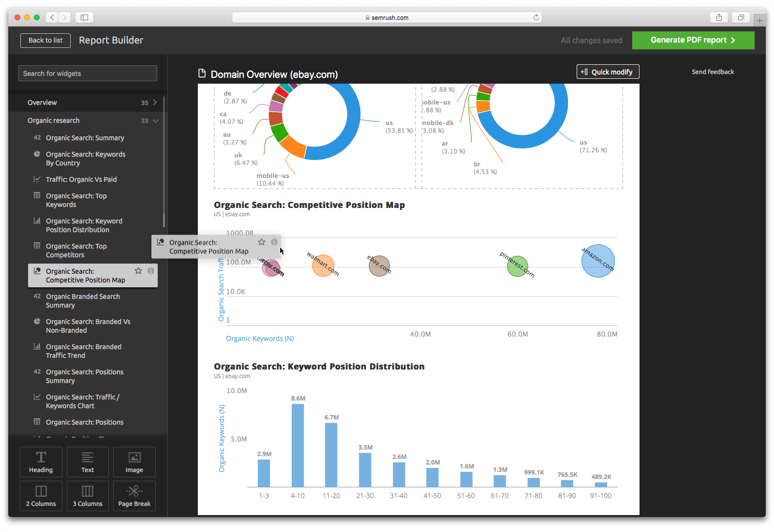Viewport: 774px width, 532px height.
Task: Select Organic Search: Traffic / Keywords Chart widget
Action: [83, 401]
